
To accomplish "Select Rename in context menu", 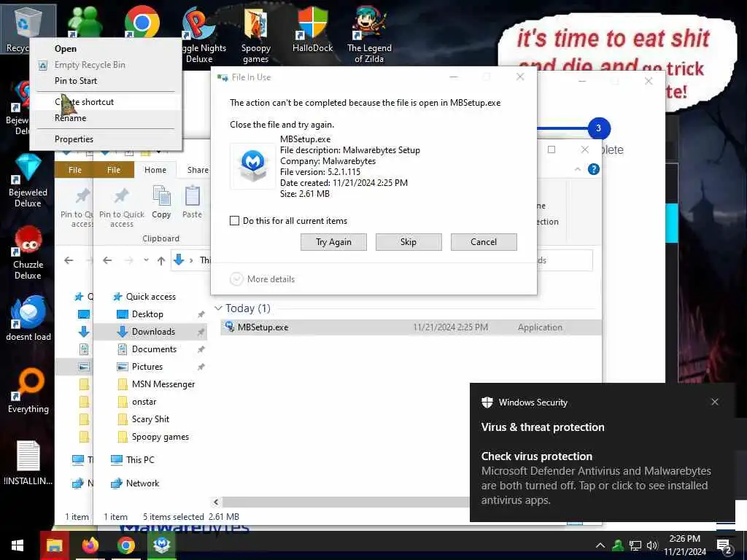I will (106, 118).
